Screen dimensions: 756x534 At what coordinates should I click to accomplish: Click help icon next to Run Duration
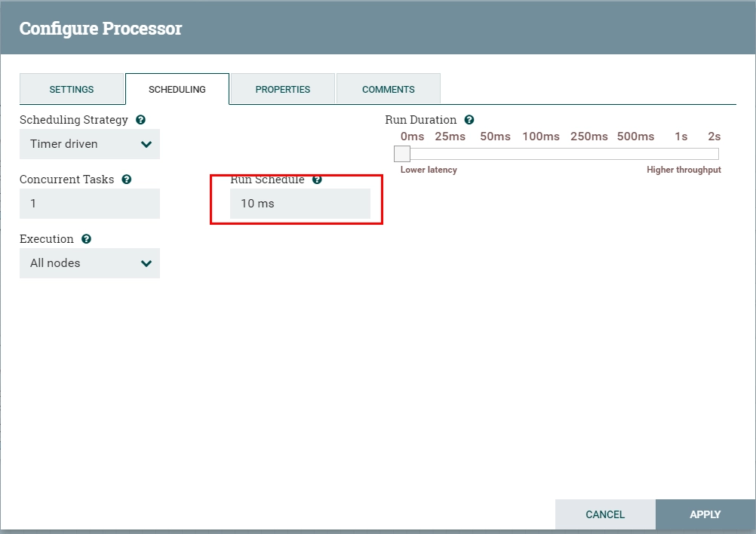tap(469, 120)
